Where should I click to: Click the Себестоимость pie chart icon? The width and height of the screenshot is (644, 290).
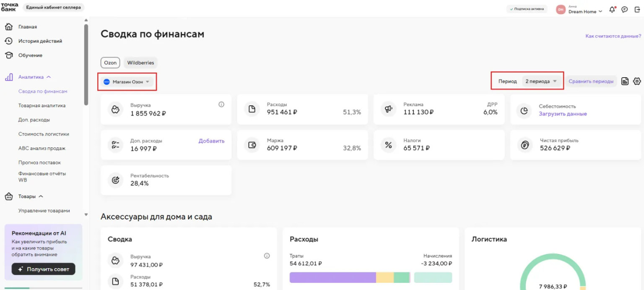click(x=524, y=110)
